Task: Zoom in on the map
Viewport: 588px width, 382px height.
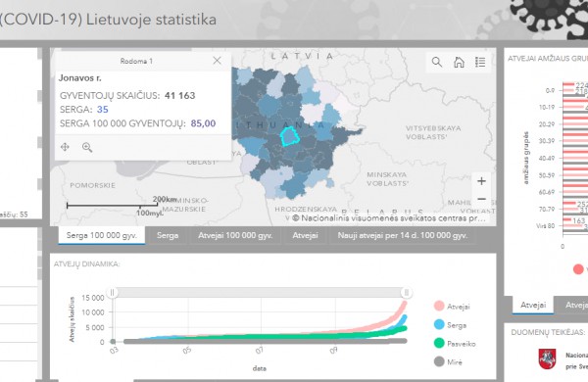Action: pos(481,181)
